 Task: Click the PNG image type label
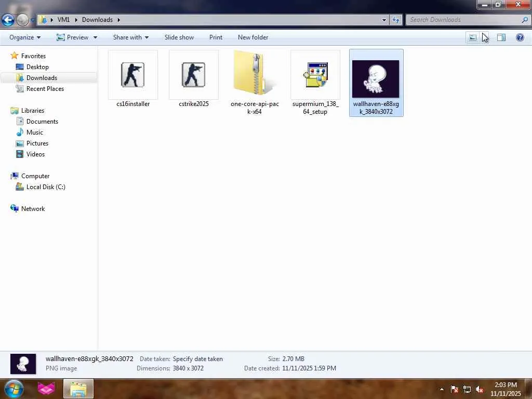pyautogui.click(x=61, y=368)
